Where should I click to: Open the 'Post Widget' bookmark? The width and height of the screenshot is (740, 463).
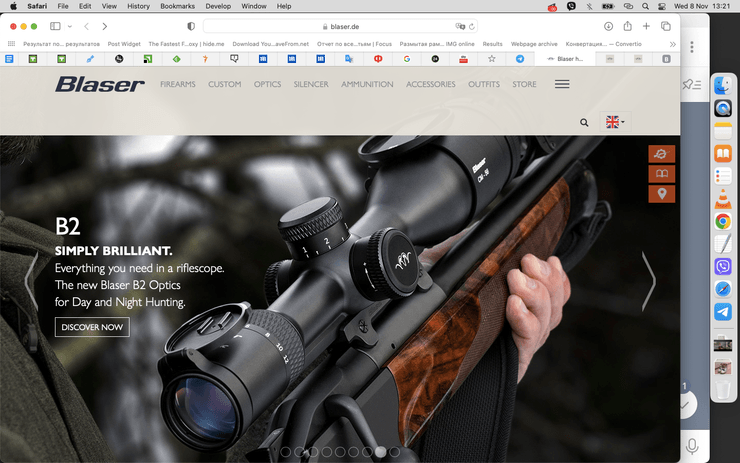124,44
